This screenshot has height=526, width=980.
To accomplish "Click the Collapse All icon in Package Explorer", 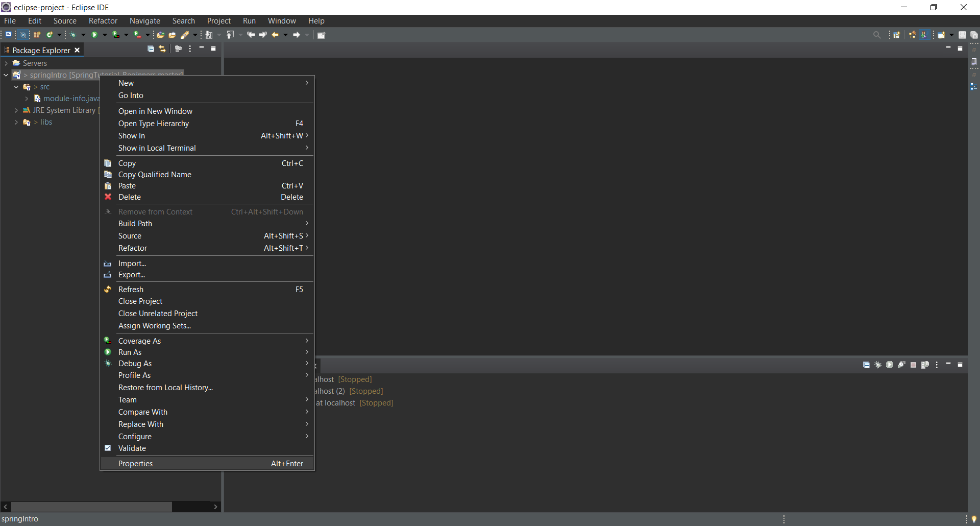I will [x=151, y=49].
